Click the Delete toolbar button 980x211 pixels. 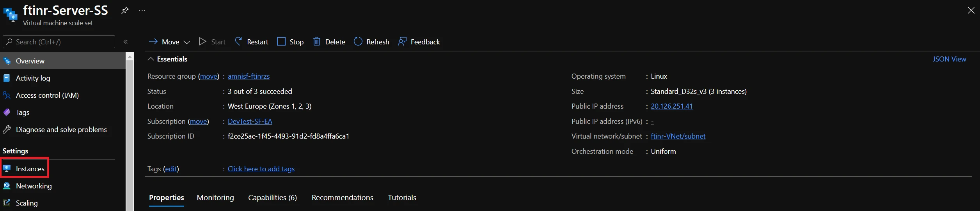pyautogui.click(x=329, y=42)
